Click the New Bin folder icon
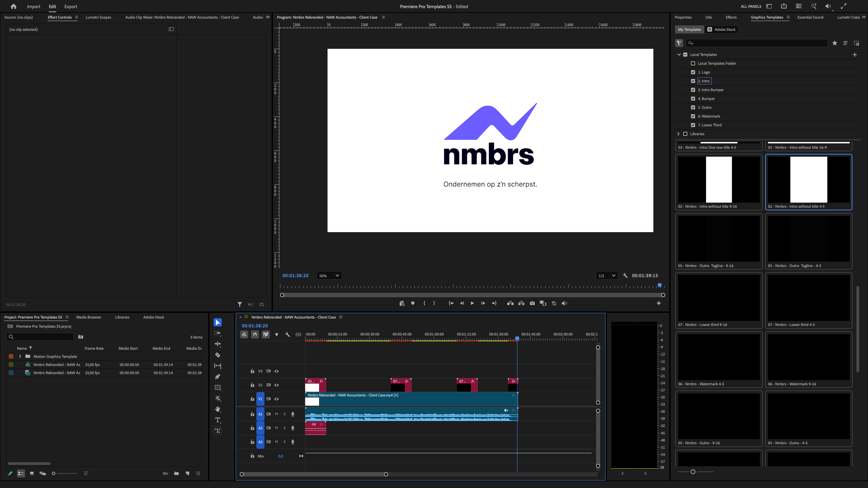 coord(176,473)
